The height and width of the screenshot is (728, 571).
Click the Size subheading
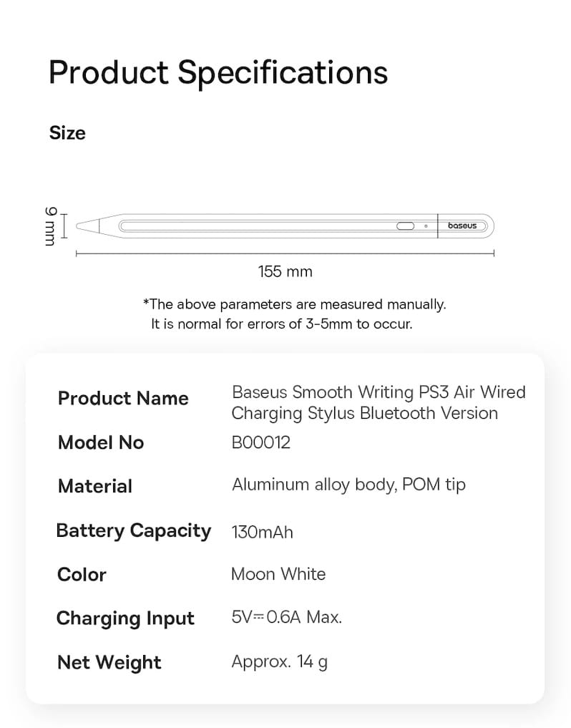(67, 133)
